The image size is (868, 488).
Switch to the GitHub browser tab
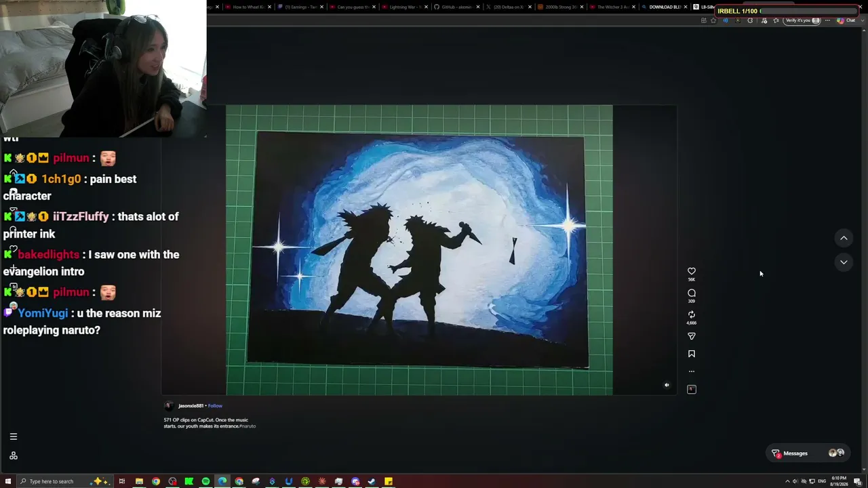(x=457, y=7)
